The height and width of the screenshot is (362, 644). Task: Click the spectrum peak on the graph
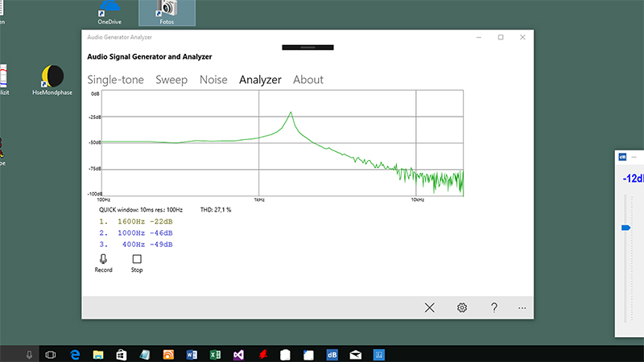point(291,113)
